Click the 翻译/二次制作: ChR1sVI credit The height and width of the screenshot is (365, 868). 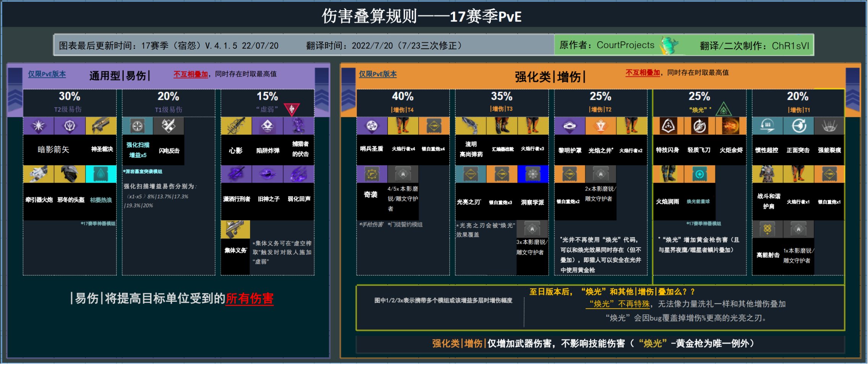click(755, 46)
